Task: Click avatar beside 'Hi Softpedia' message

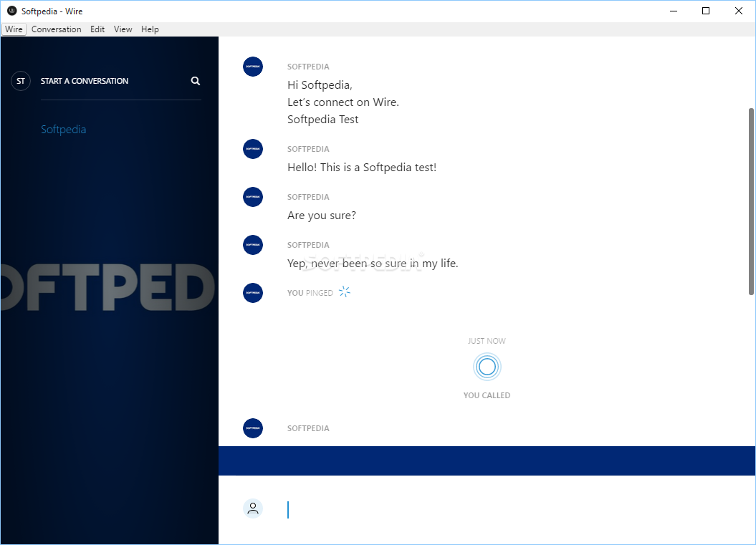Action: coord(253,67)
